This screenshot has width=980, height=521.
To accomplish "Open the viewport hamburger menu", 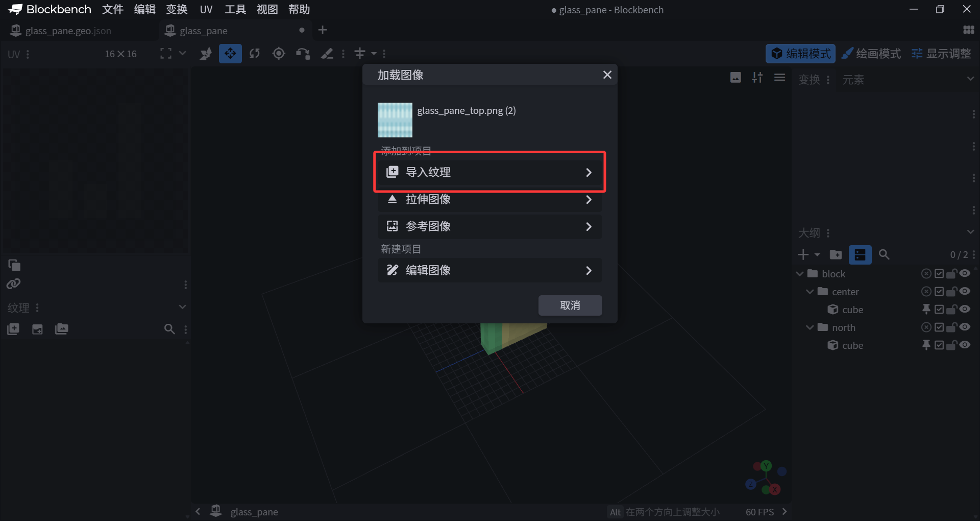I will point(779,77).
